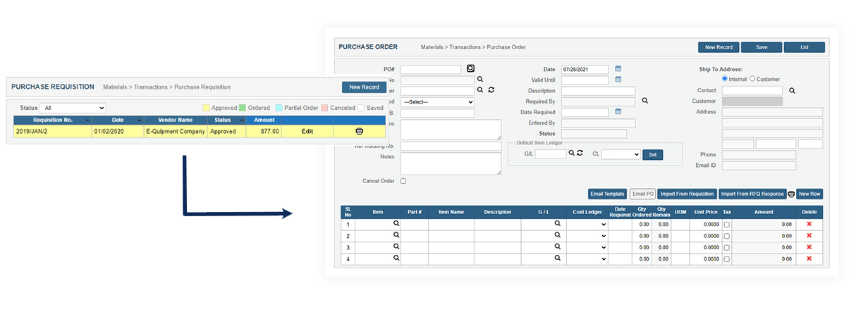Screen dimensions: 868x312
Task: Open the Purchase Order List
Action: (805, 47)
